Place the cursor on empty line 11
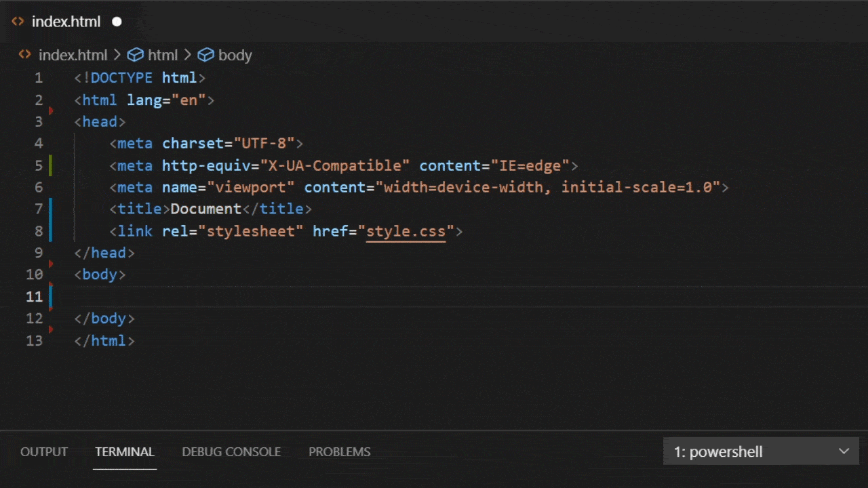868x488 pixels. tap(271, 297)
